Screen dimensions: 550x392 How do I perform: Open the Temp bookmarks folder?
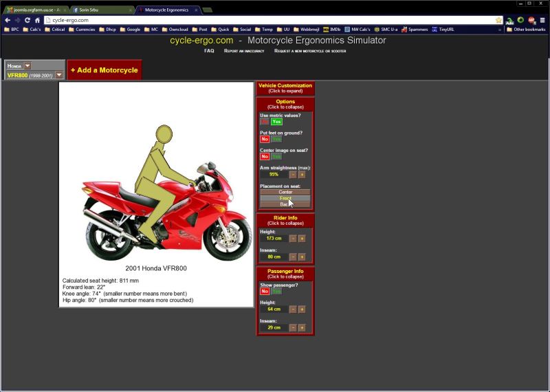[264, 30]
